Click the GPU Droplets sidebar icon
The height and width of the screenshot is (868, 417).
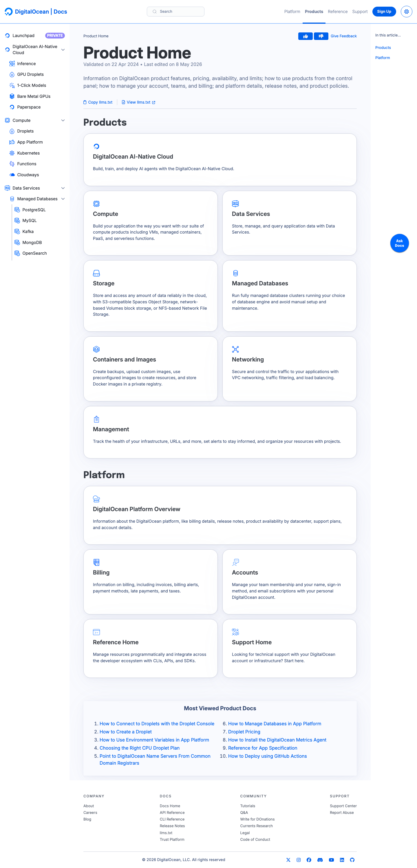coord(12,74)
